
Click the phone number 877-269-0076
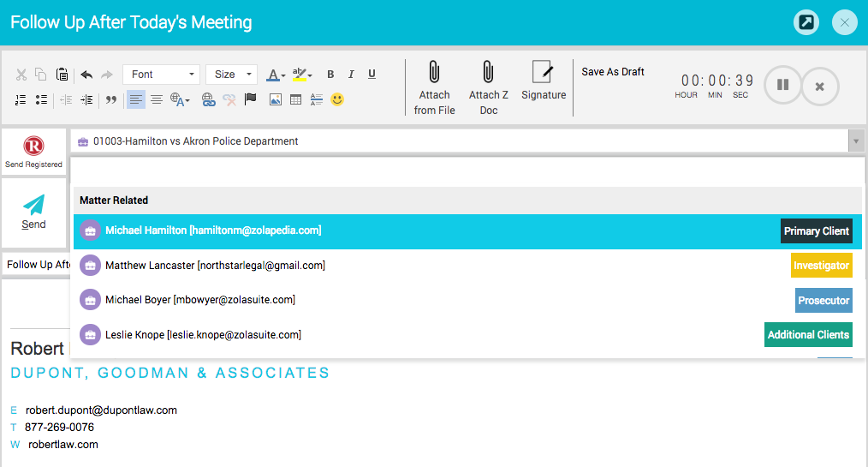59,428
